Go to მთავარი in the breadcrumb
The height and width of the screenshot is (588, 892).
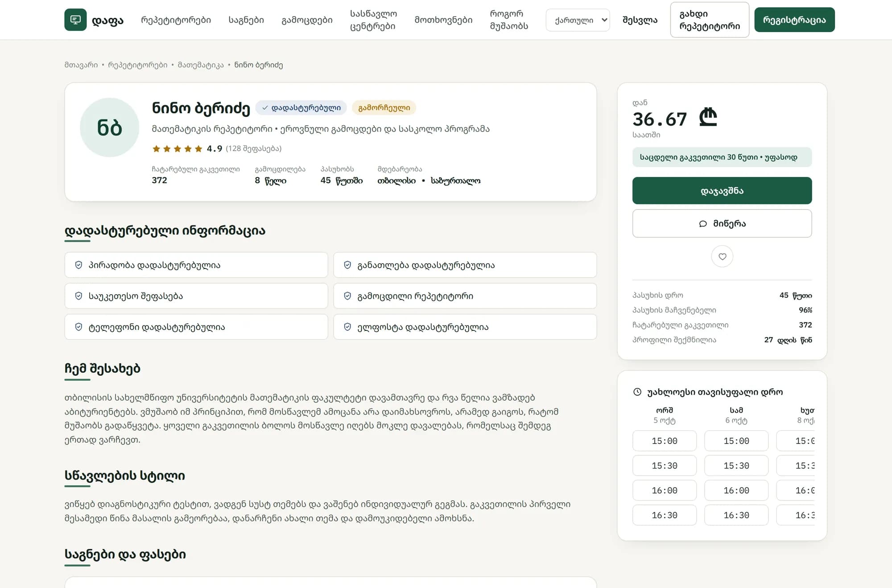81,65
